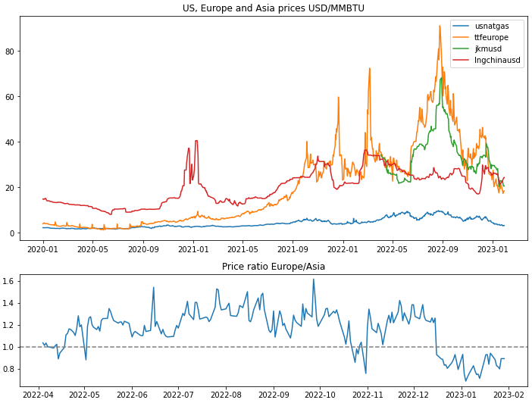
Task: Click the x-axis tick label '2020-01'
Action: 42,249
